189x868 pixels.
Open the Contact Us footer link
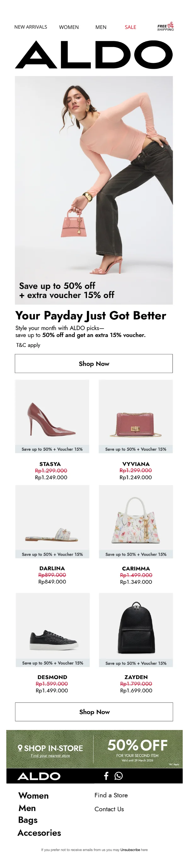pyautogui.click(x=109, y=809)
